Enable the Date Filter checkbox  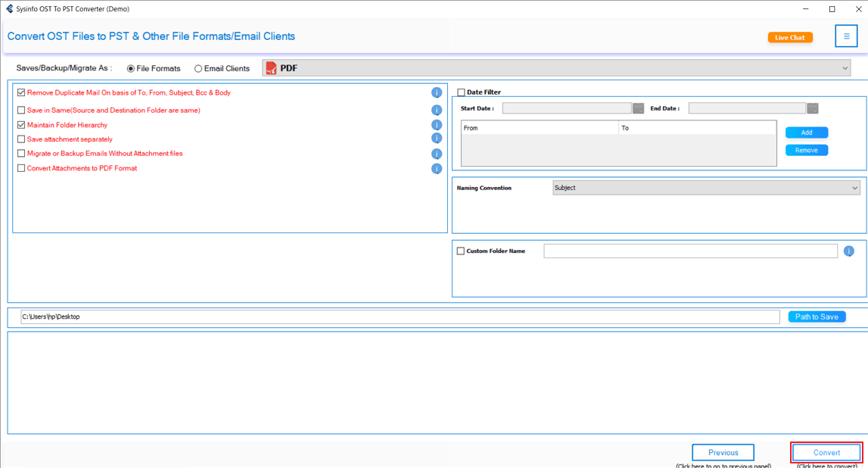[461, 92]
